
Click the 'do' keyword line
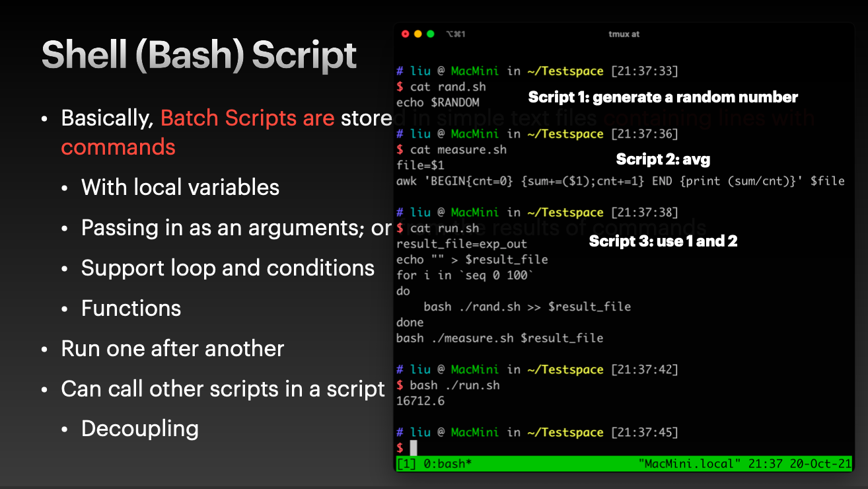[x=403, y=291]
